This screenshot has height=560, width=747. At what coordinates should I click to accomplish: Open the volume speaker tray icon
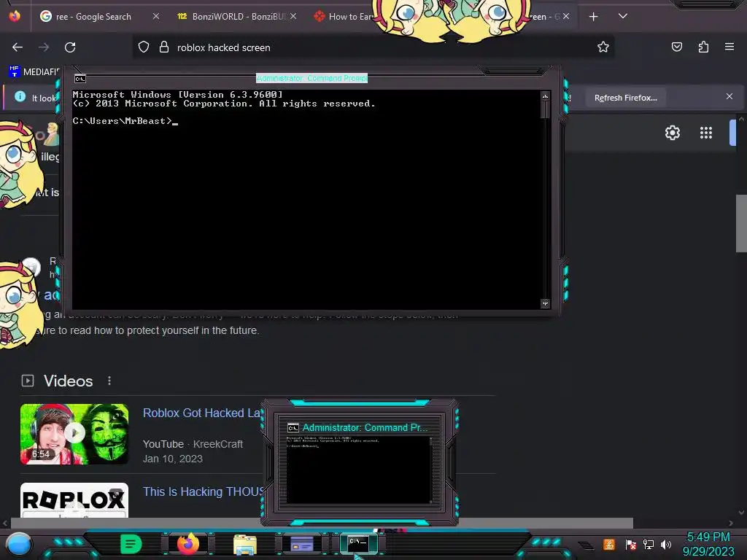click(666, 544)
